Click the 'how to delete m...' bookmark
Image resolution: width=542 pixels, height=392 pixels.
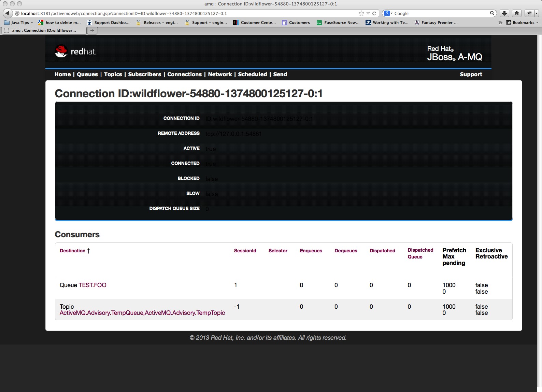click(x=59, y=23)
